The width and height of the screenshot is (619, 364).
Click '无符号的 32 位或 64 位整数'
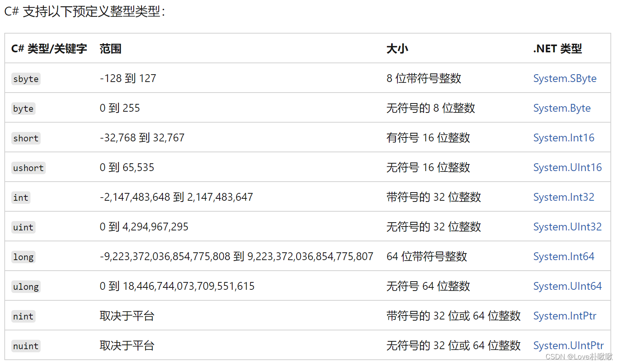coord(454,346)
